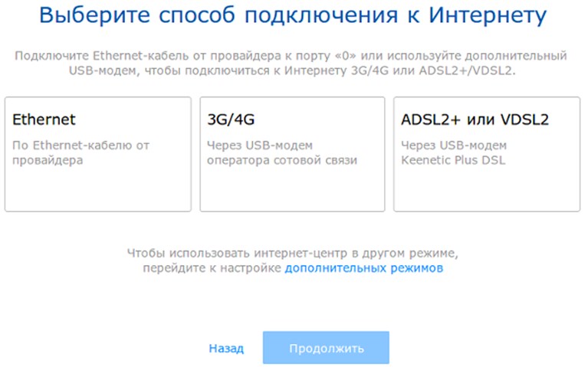
Task: Click the heading 'Выберите способ подключения к Интернету'
Action: 293,16
